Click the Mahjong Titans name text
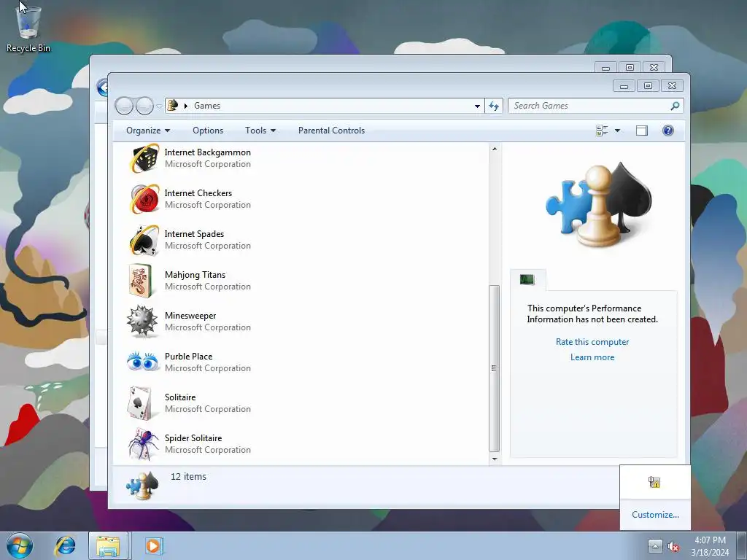The width and height of the screenshot is (747, 560). click(x=196, y=275)
